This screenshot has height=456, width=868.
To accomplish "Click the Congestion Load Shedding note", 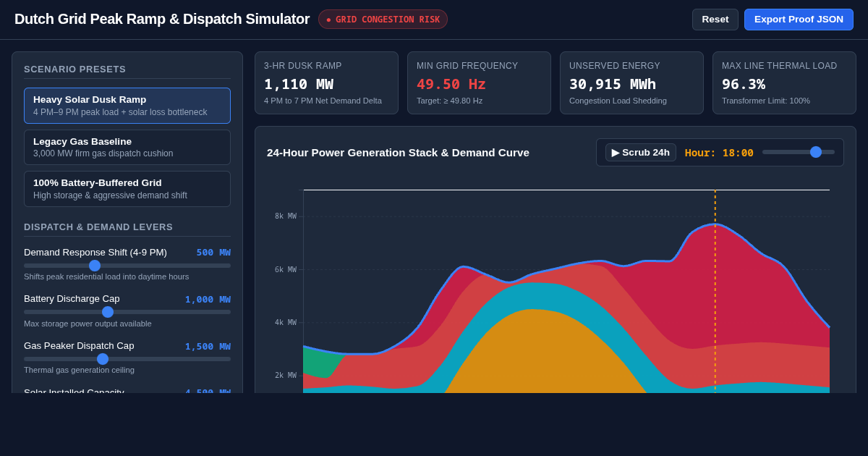I will pyautogui.click(x=618, y=101).
